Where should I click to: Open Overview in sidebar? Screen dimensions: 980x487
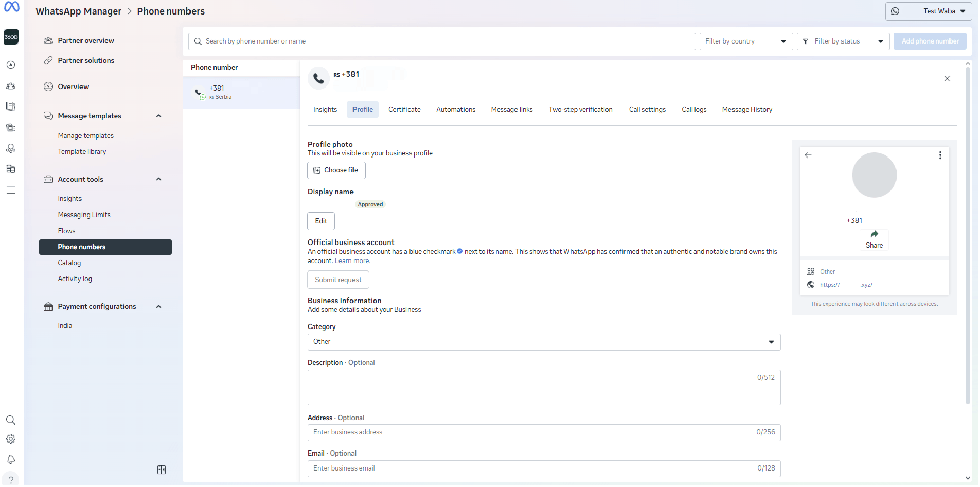[73, 86]
